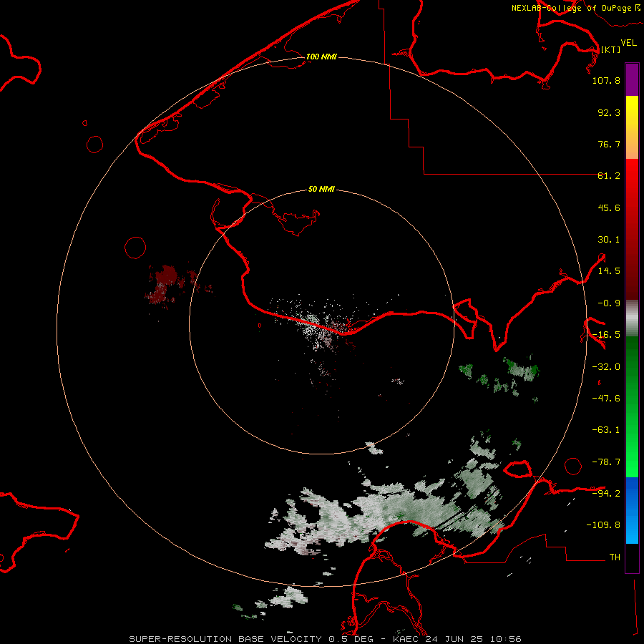Click the 45.6 scale value
644x644 pixels.
[x=609, y=208]
